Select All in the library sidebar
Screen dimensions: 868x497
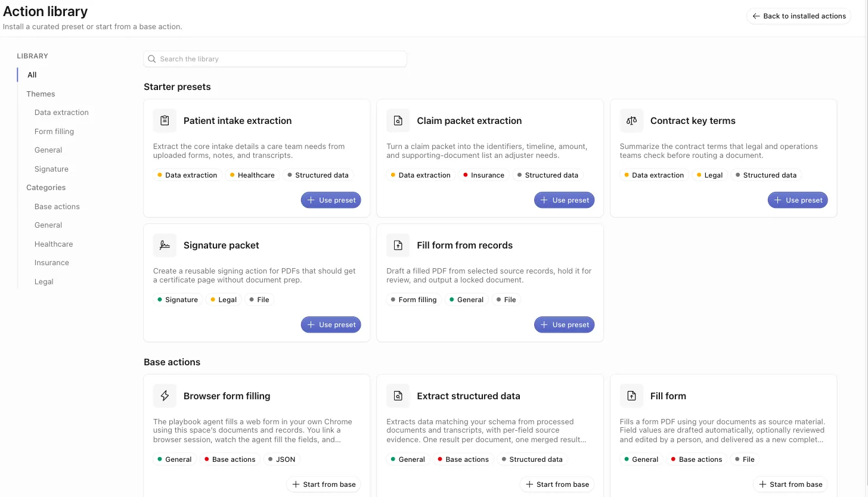pos(32,75)
